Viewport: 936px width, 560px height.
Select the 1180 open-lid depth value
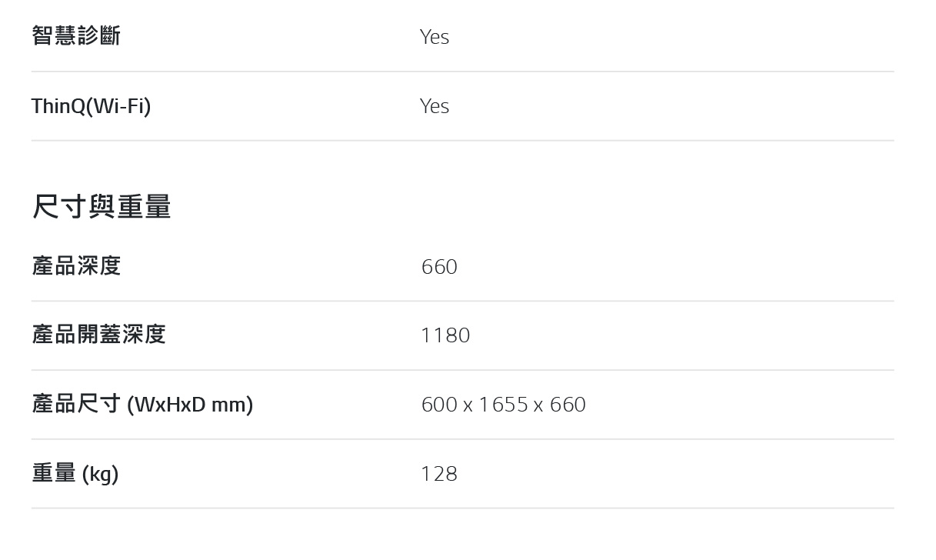pyautogui.click(x=445, y=335)
